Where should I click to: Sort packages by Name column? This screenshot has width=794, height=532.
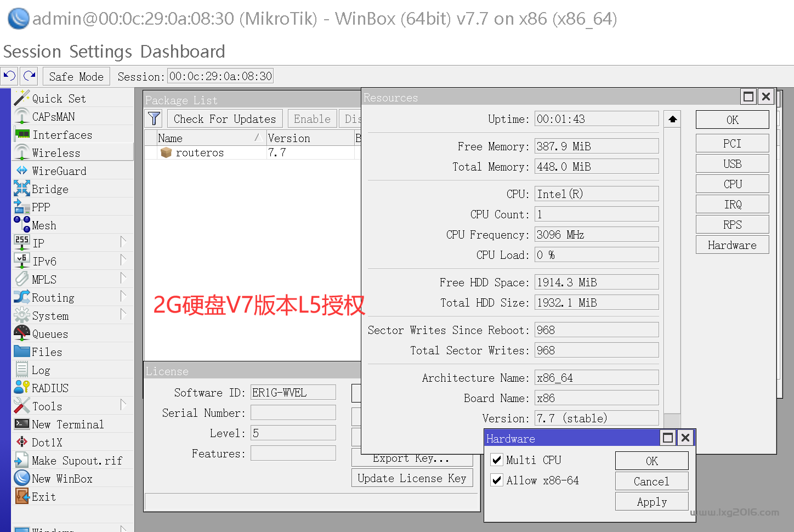pos(211,138)
